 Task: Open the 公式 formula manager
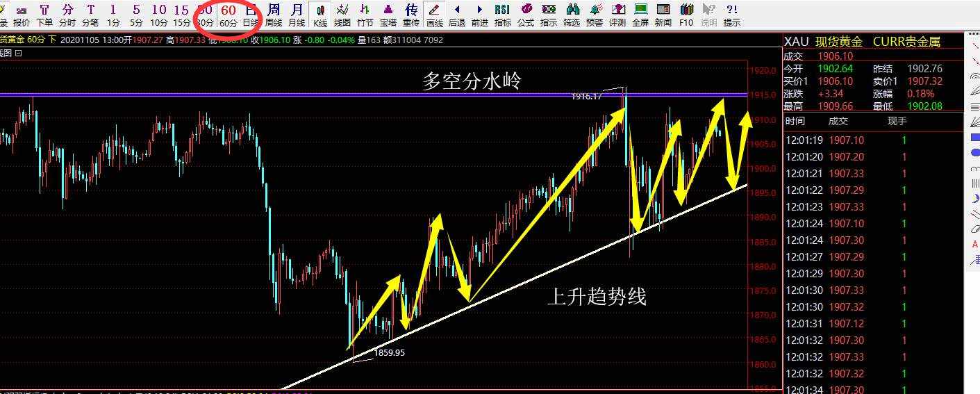526,15
